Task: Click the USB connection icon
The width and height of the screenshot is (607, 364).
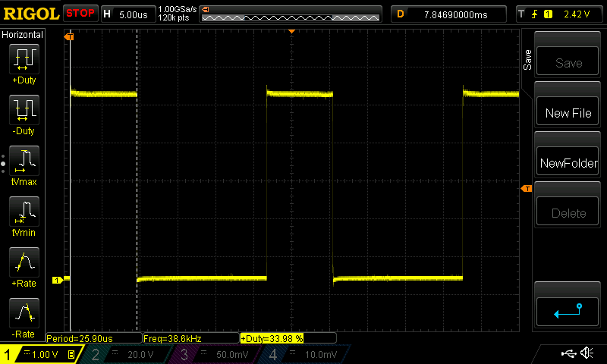Action: coord(568,353)
